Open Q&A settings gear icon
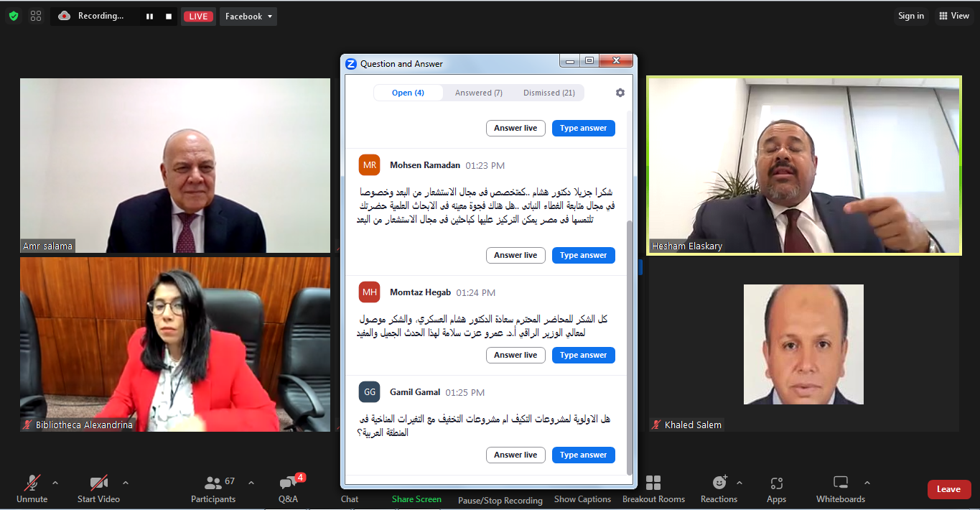Image resolution: width=980 pixels, height=510 pixels. 620,93
